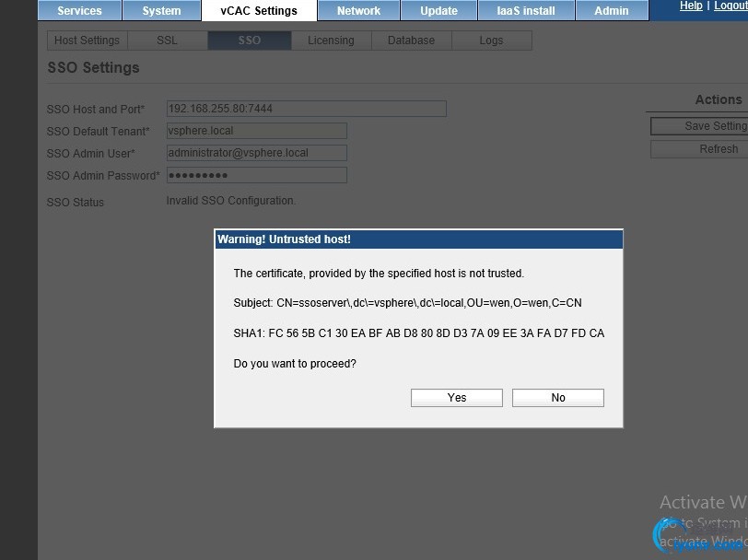Screen dimensions: 748x560
Task: Click the SSO Default Tenant field
Action: tap(257, 131)
